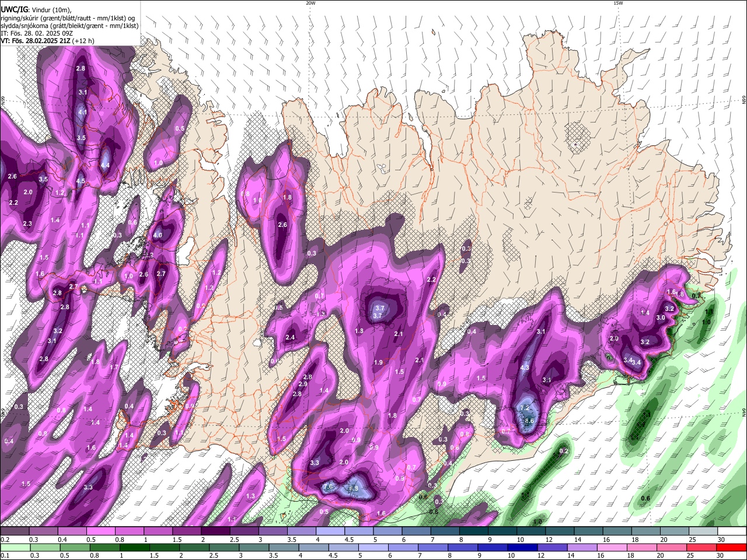
Task: Select the top legend swatch between 12 and 14
Action: click(560, 531)
